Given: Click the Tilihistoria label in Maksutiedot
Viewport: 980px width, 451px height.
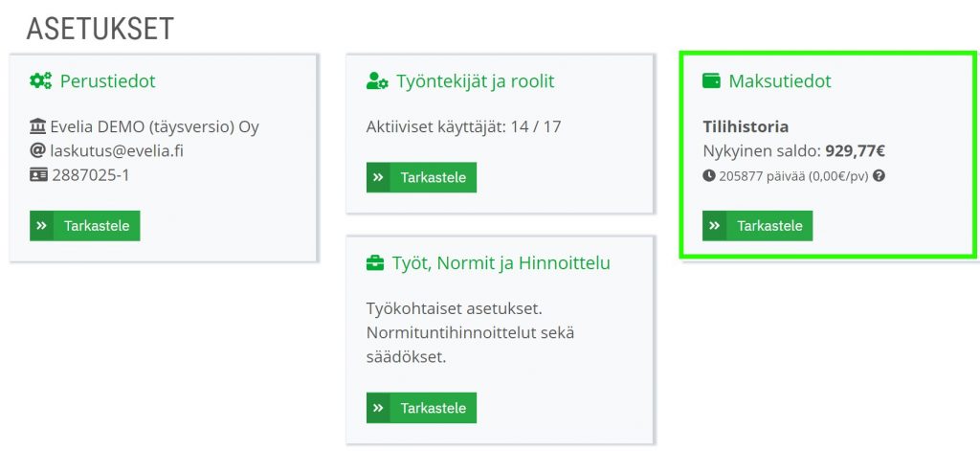Looking at the screenshot, I should pyautogui.click(x=746, y=127).
